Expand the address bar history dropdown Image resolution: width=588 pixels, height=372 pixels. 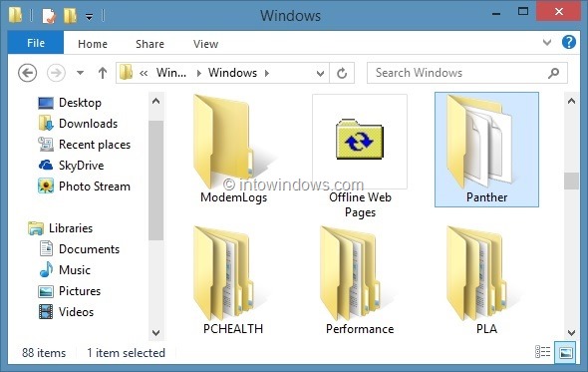point(320,73)
